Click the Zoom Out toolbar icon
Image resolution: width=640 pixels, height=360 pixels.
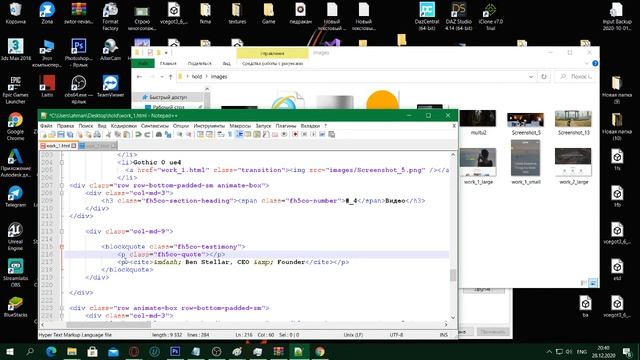[x=189, y=134]
